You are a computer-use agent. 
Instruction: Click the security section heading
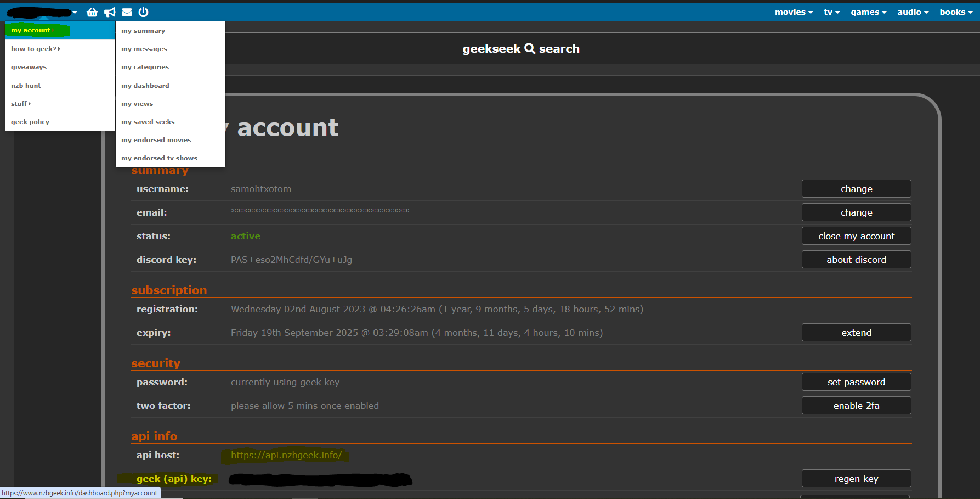[156, 363]
